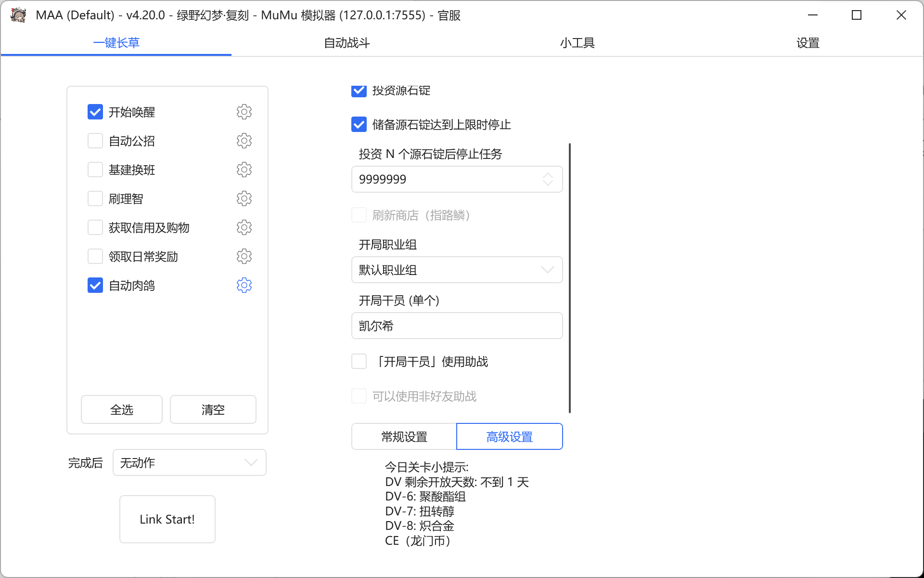Viewport: 924px width, 578px height.
Task: Open settings gear for 开始唤醒
Action: [244, 112]
